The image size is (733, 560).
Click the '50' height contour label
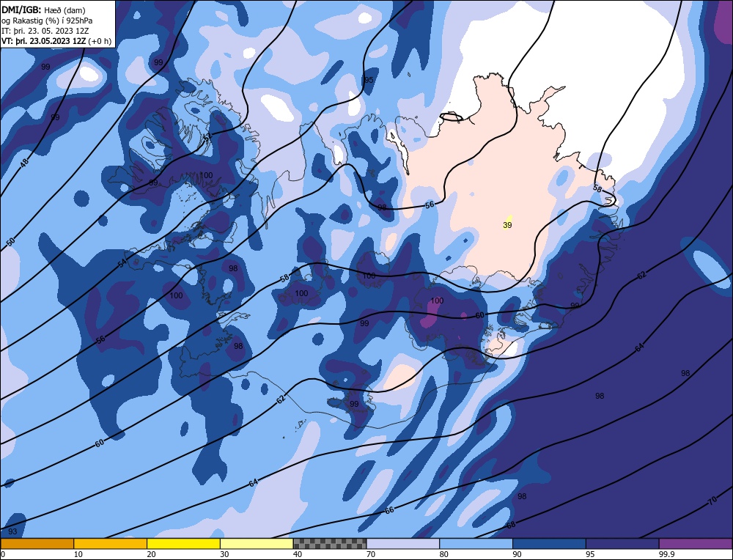pos(11,242)
